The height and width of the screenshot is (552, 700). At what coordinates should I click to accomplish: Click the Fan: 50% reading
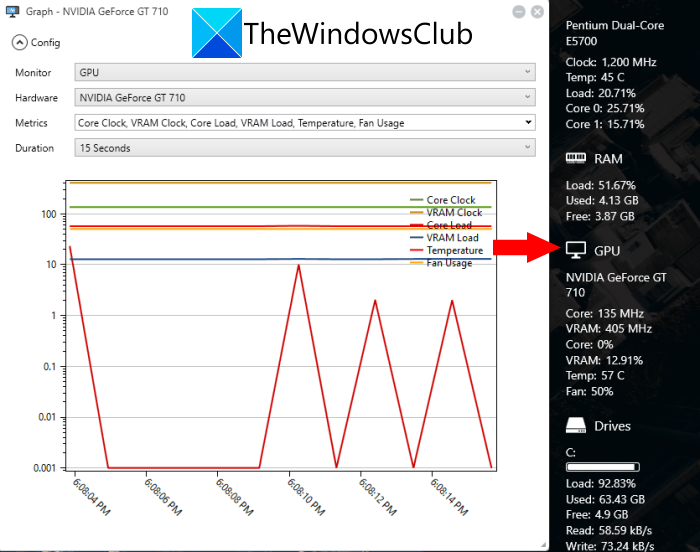(589, 392)
